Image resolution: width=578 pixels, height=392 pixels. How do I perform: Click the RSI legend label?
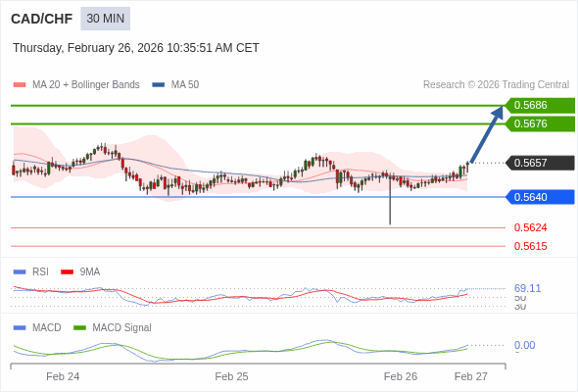[x=40, y=272]
